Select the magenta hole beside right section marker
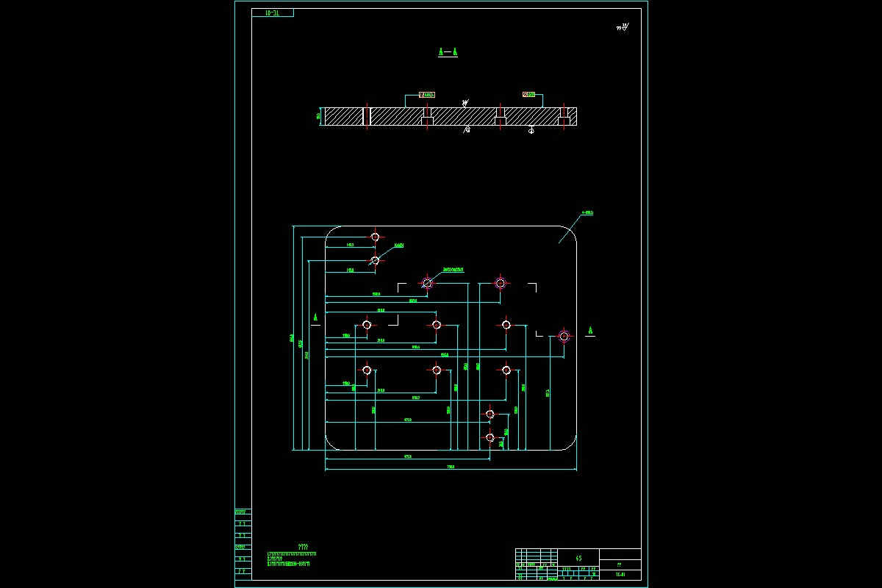The height and width of the screenshot is (588, 882). (x=564, y=336)
